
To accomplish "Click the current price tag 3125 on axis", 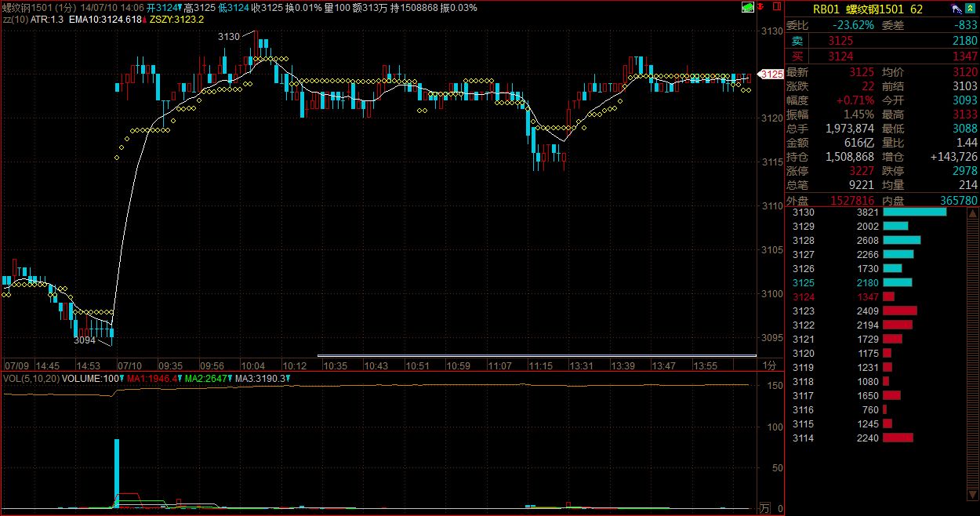I will click(772, 74).
